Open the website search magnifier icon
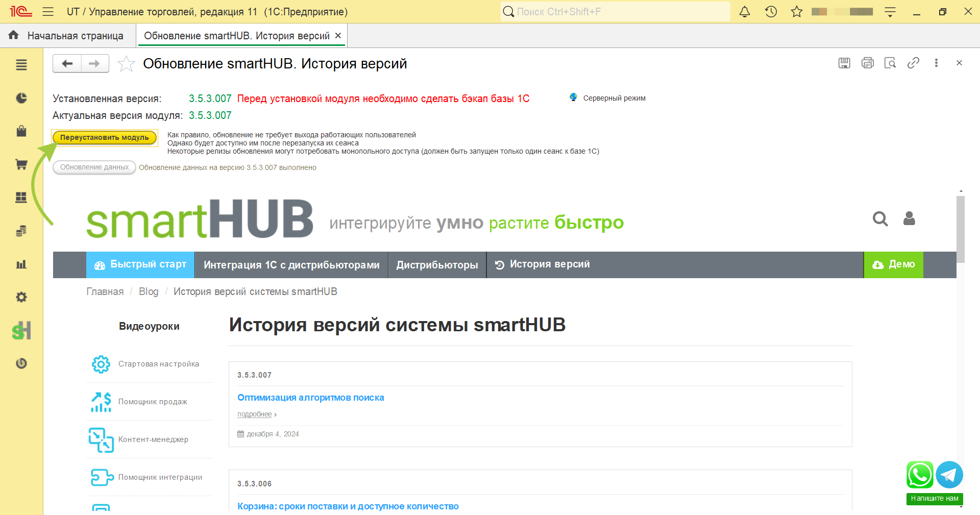The image size is (980, 515). pyautogui.click(x=880, y=219)
